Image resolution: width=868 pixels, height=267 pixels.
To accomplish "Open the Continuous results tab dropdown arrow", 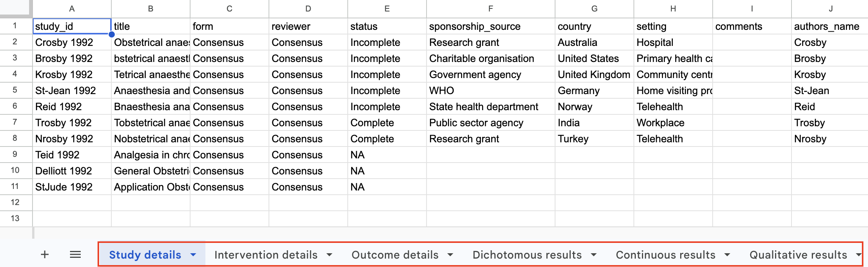I will [727, 255].
